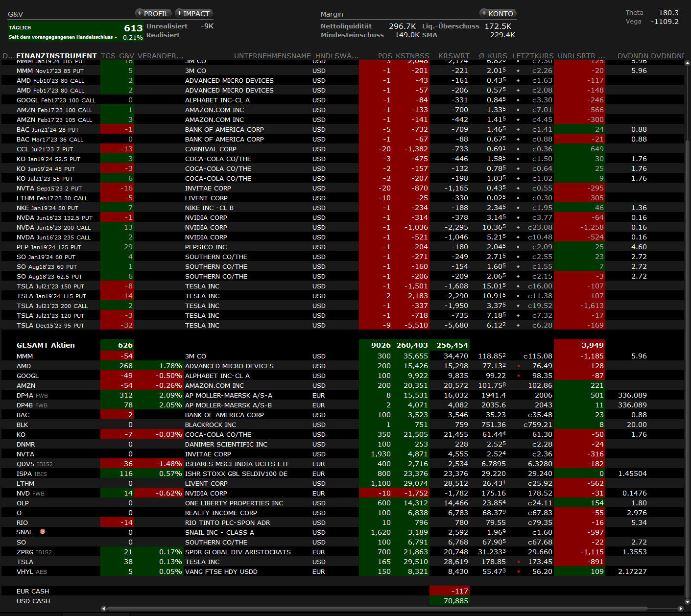Click the red tick indicator in the AMD stock row
The height and width of the screenshot is (616, 691).
[x=519, y=366]
